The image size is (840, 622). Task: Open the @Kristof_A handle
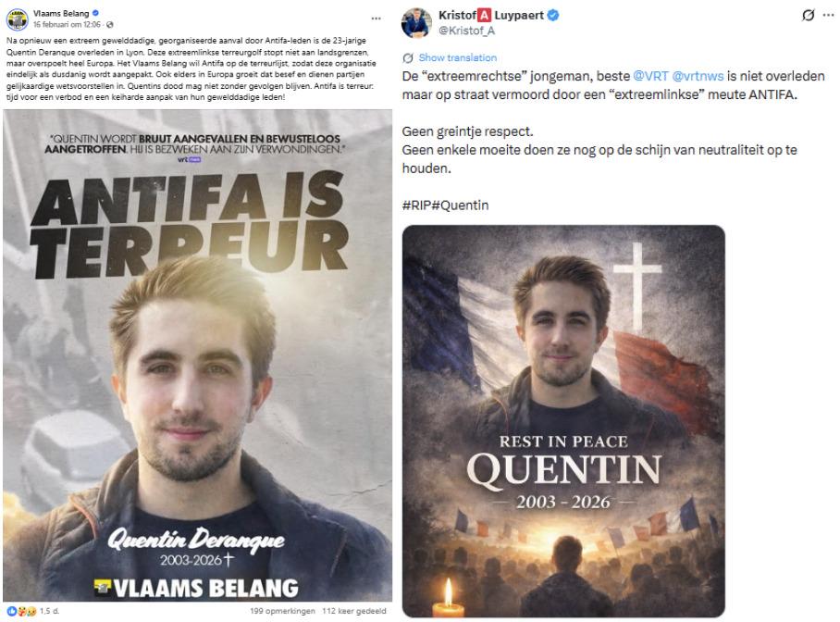point(466,31)
